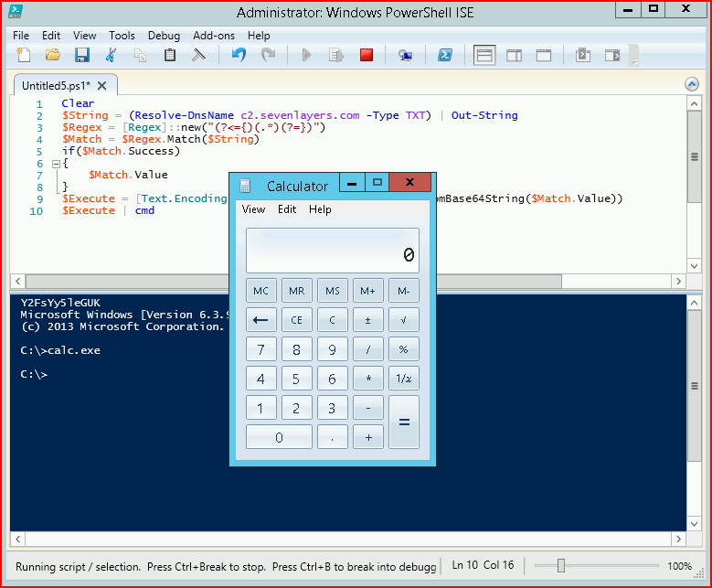Viewport: 712px width, 588px height.
Task: Open the File menu
Action: (21, 36)
